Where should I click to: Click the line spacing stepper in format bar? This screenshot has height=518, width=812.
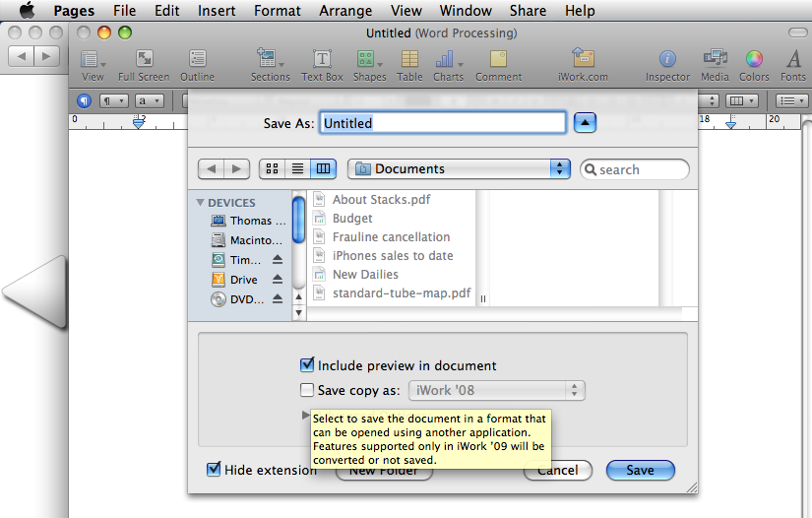[712, 101]
